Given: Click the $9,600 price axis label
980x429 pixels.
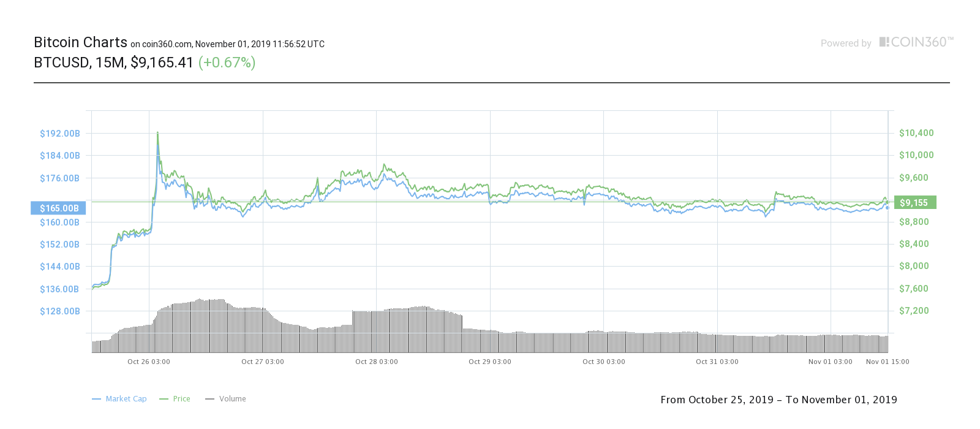Looking at the screenshot, I should pos(914,178).
